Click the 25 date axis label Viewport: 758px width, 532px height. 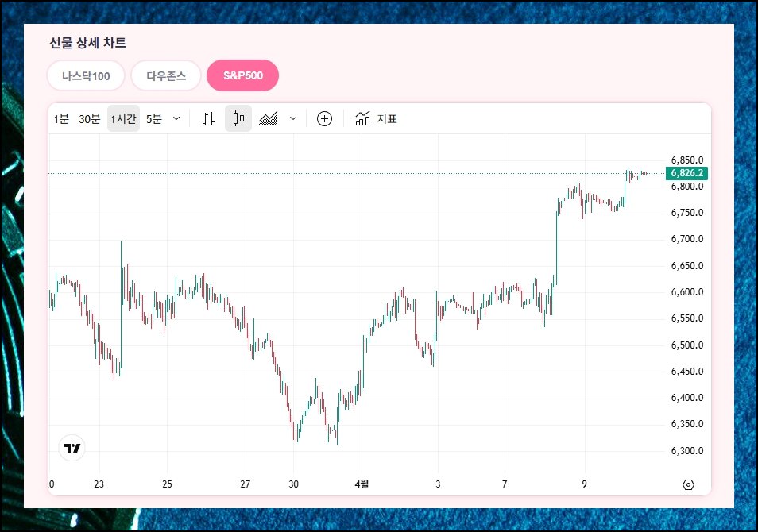[168, 484]
